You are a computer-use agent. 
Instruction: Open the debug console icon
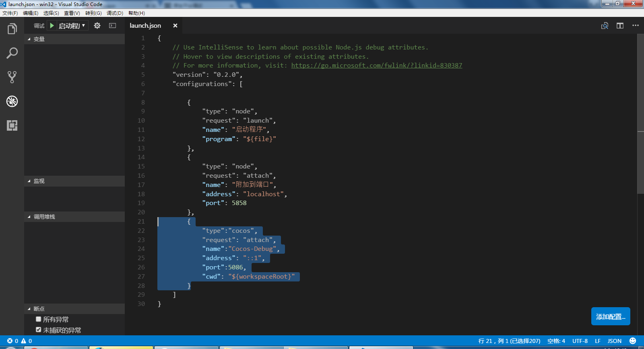(113, 26)
